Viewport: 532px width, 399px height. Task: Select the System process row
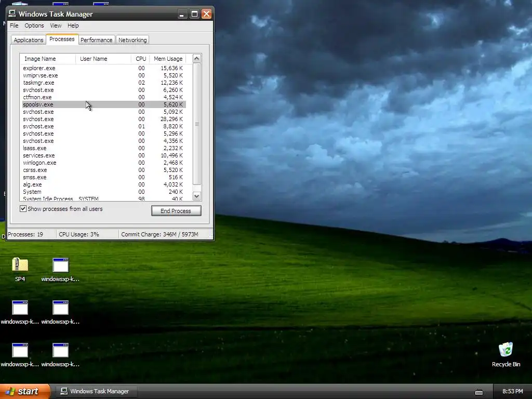(x=104, y=192)
